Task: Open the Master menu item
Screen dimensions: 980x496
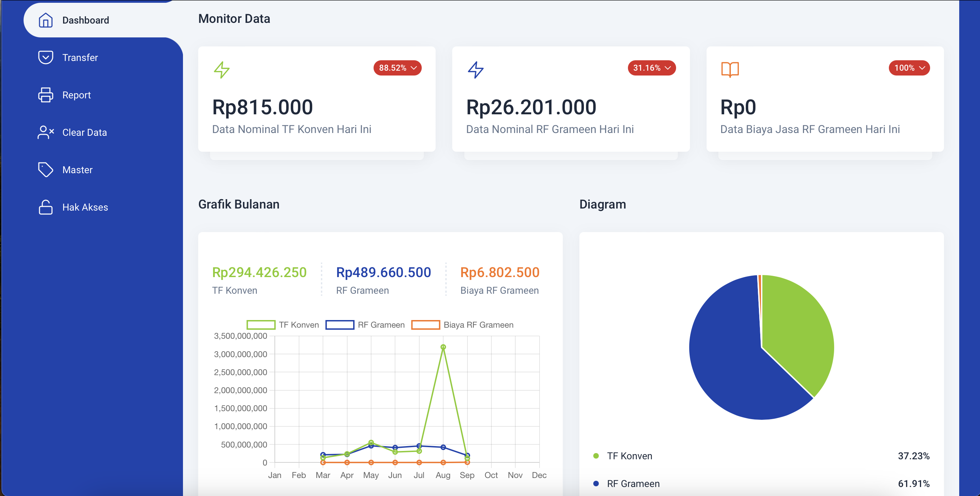Action: coord(77,170)
